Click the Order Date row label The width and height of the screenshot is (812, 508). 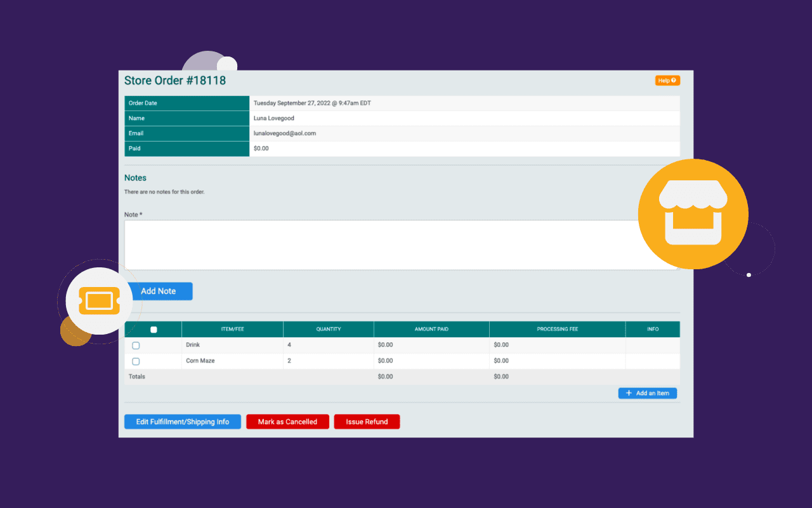coord(143,102)
